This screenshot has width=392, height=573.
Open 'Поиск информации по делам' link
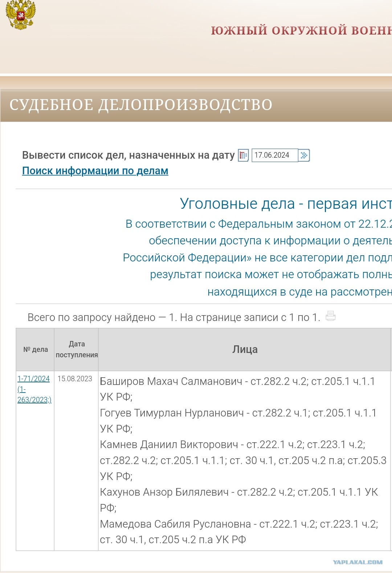pyautogui.click(x=95, y=171)
